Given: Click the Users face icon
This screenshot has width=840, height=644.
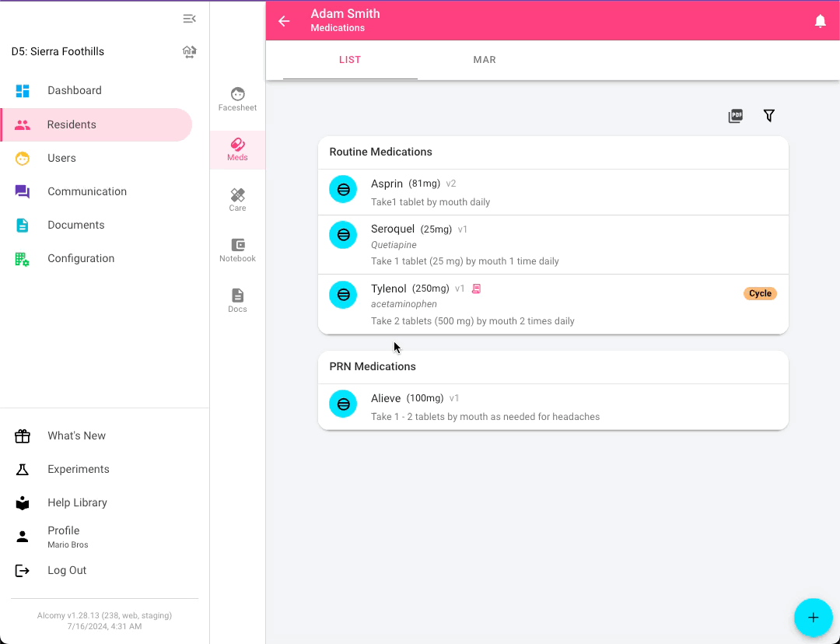Looking at the screenshot, I should pyautogui.click(x=23, y=159).
